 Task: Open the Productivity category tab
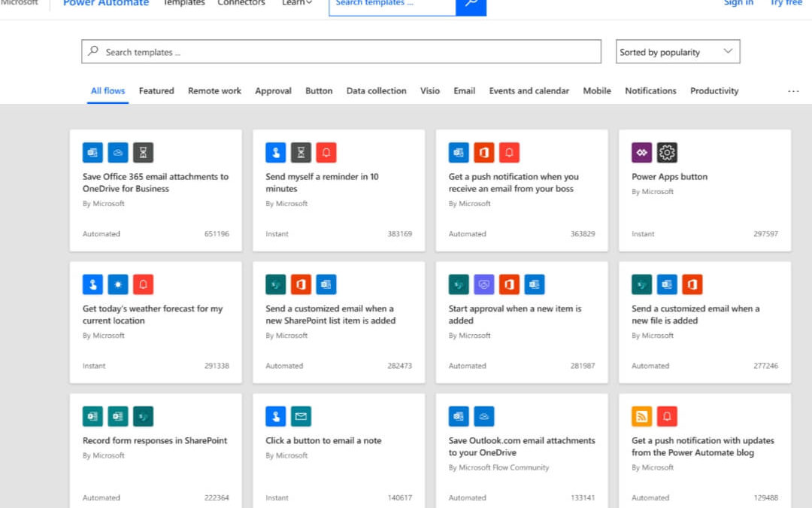[x=714, y=91]
